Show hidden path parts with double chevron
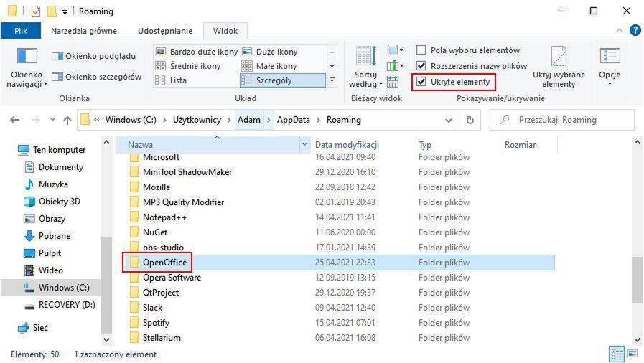The image size is (644, 363). tap(97, 120)
